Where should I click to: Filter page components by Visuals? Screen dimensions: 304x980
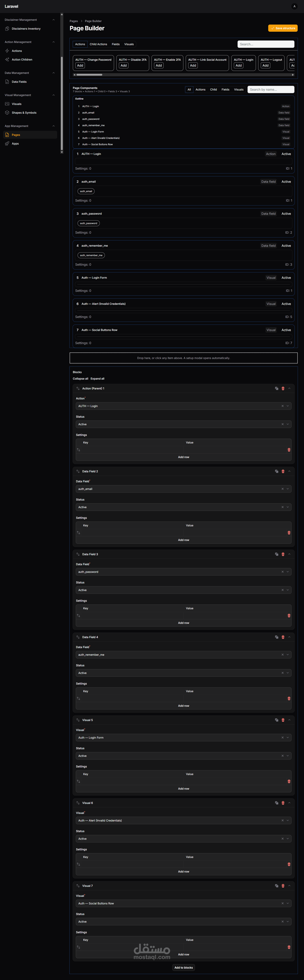click(239, 90)
